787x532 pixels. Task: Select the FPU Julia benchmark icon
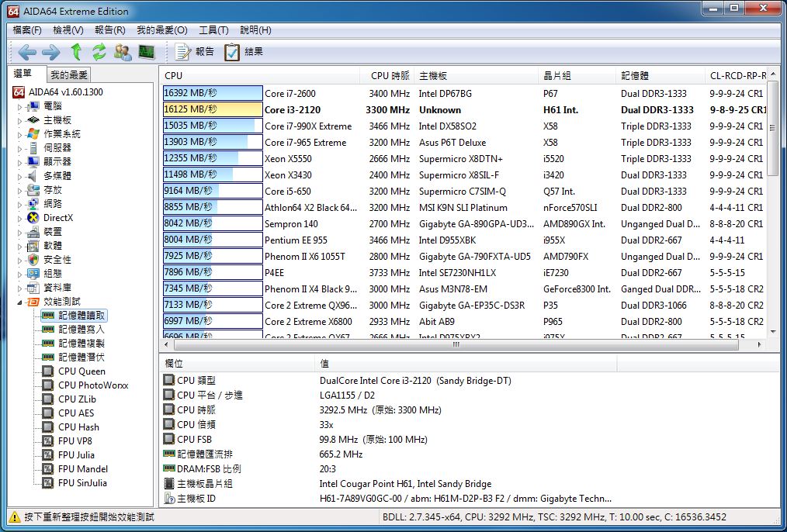pyautogui.click(x=47, y=455)
